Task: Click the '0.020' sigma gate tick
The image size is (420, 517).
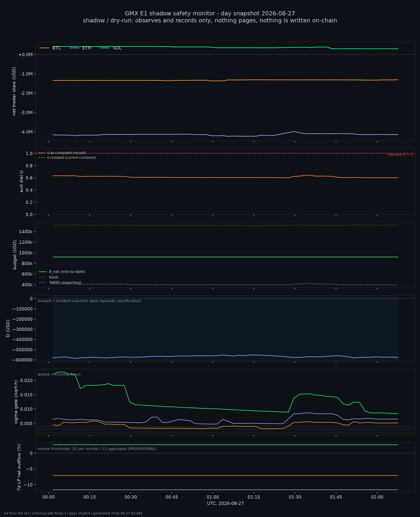Action: pyautogui.click(x=26, y=381)
